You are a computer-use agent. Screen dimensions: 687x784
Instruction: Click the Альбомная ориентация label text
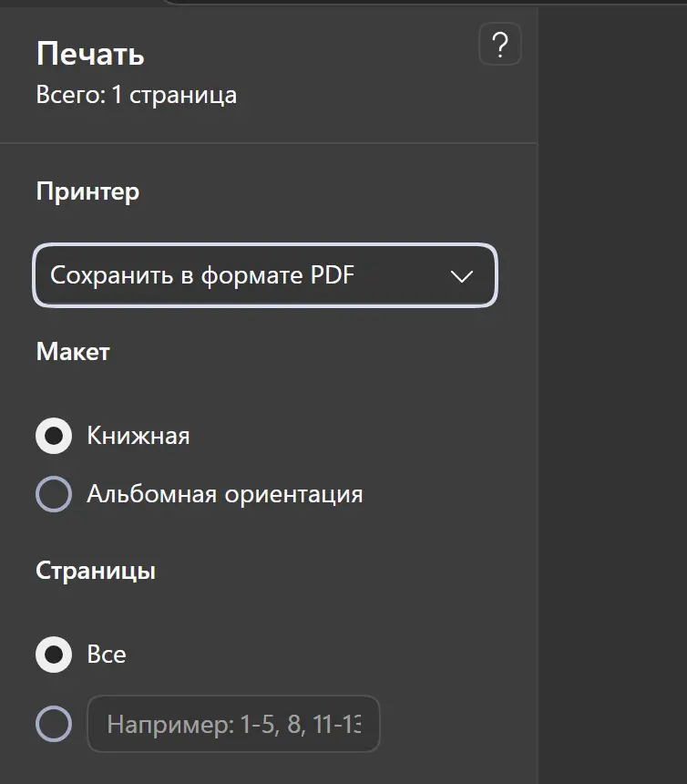click(x=225, y=494)
